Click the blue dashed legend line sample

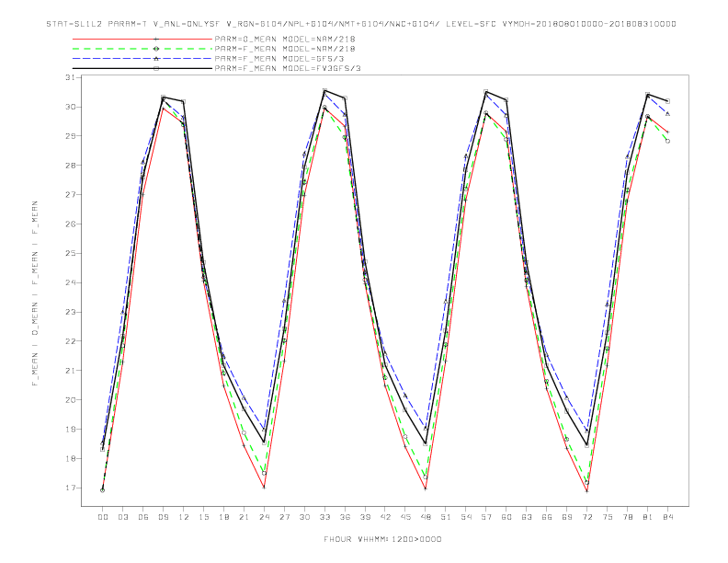coord(142,59)
